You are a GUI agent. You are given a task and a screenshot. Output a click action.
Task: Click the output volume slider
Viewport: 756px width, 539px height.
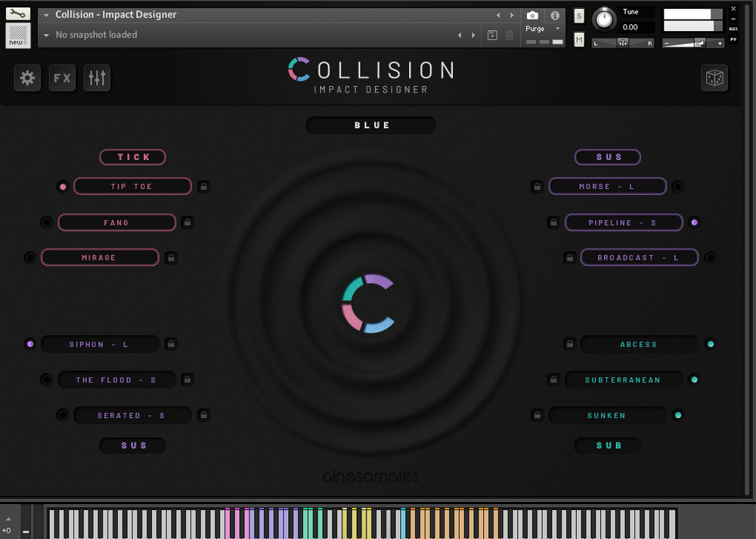[692, 43]
